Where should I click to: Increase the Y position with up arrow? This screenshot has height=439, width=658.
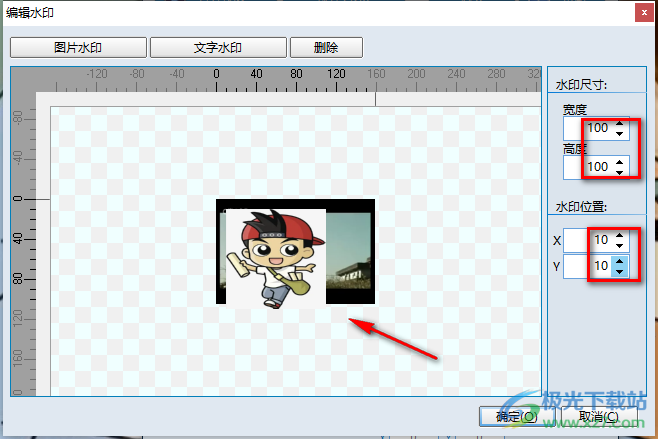[x=620, y=261]
